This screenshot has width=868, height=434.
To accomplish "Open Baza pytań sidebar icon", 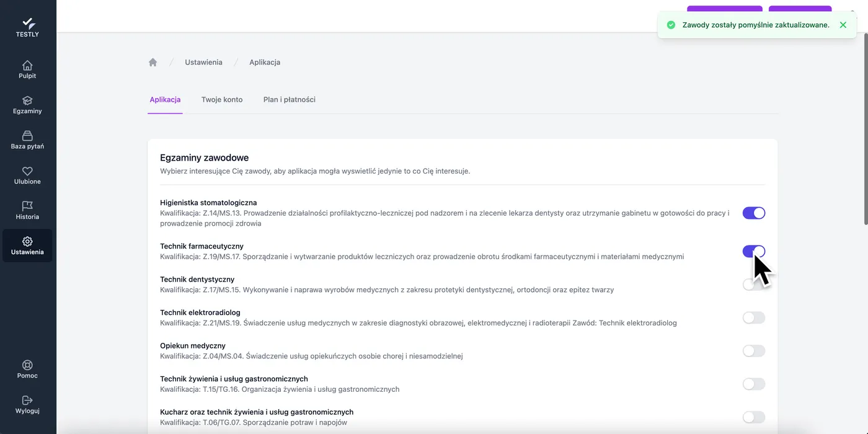I will [27, 140].
